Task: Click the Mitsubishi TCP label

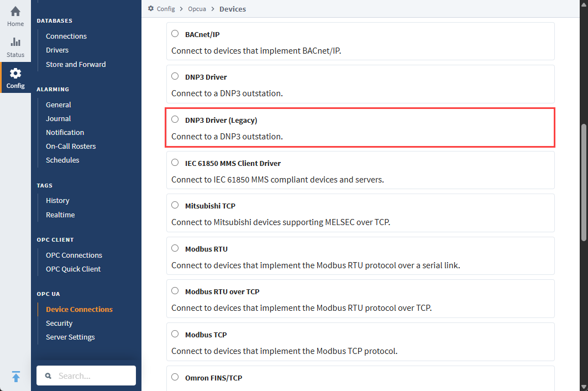Action: coord(210,206)
